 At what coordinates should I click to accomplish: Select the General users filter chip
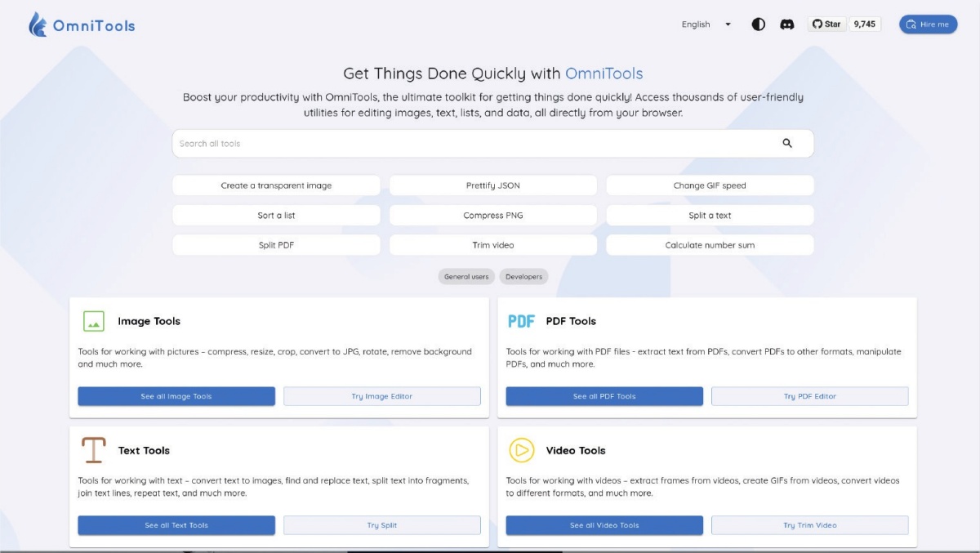coord(466,277)
